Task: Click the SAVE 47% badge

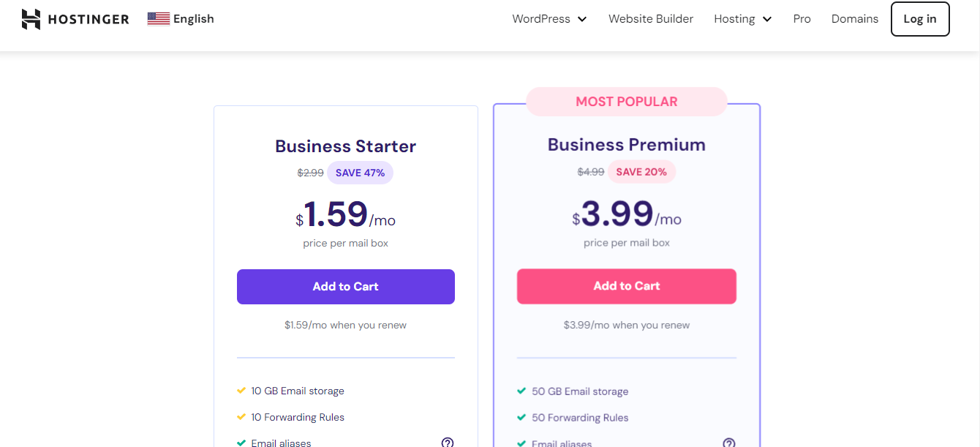Action: click(360, 172)
